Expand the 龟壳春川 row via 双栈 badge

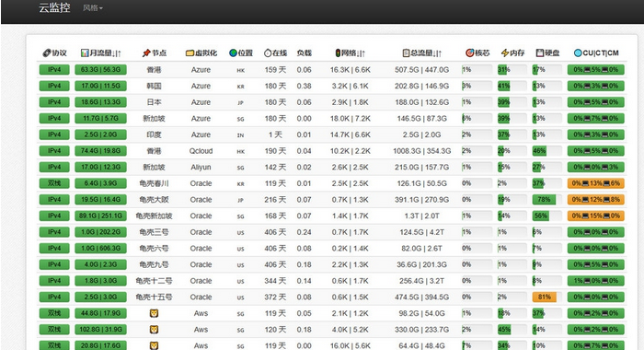[x=54, y=183]
